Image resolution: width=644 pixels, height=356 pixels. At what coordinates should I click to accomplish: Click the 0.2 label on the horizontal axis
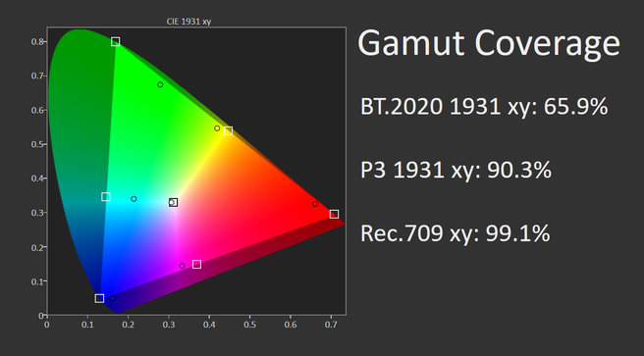click(129, 325)
